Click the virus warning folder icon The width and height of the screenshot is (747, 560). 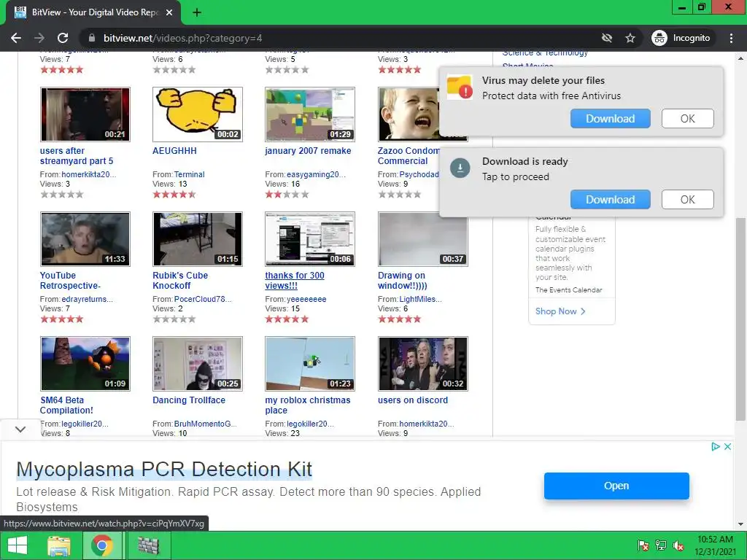(x=460, y=87)
